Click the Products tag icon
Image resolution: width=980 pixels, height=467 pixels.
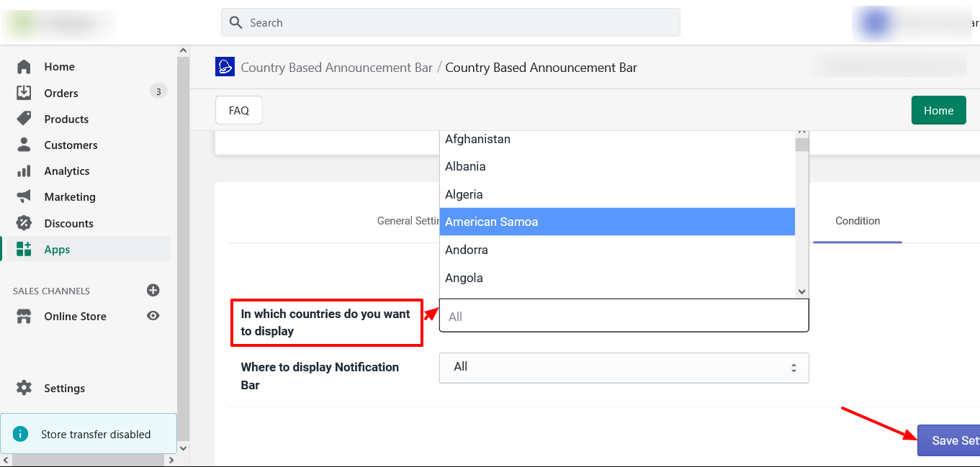pyautogui.click(x=24, y=119)
